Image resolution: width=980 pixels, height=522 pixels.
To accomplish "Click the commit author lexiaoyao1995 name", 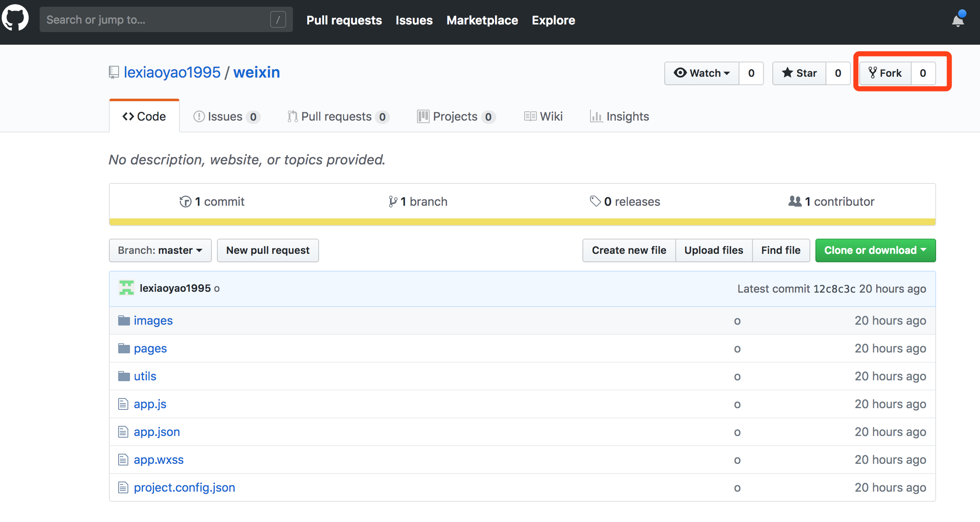I will [x=175, y=288].
